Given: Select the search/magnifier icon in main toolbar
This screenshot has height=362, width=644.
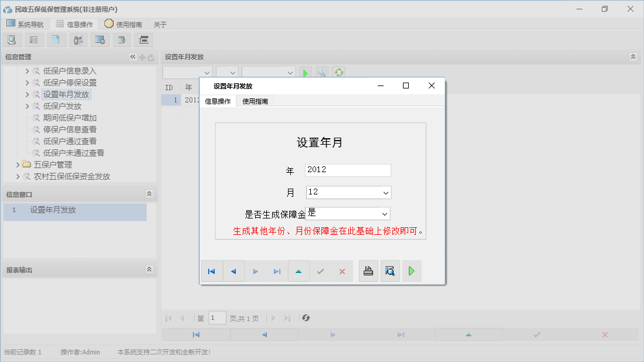Looking at the screenshot, I should (12, 39).
